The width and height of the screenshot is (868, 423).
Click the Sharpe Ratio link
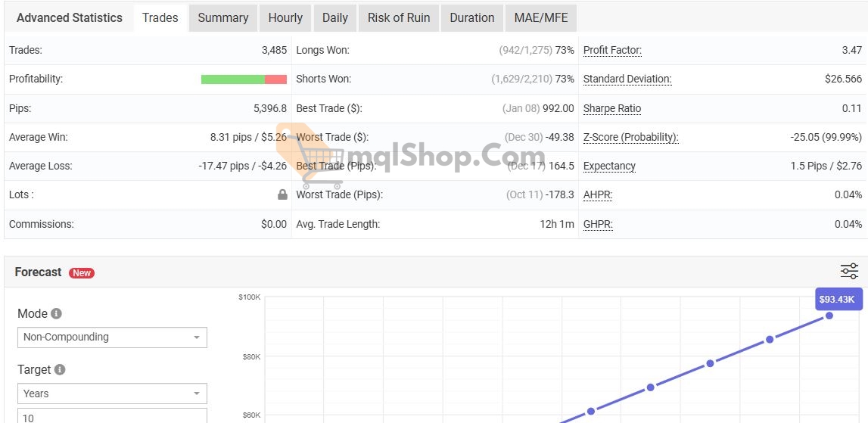611,108
